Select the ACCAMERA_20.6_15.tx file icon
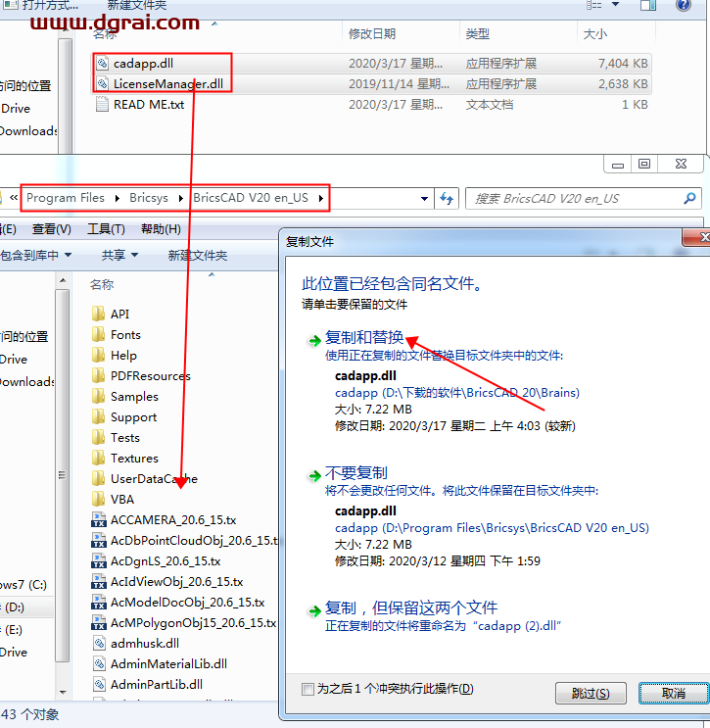Screen dimensions: 710x728 (98, 519)
